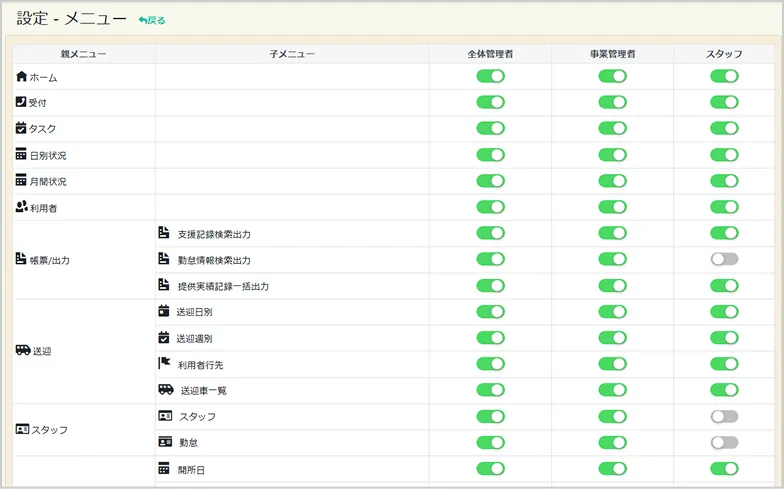
Task: Toggle 提供実績記録一括出力 for 事業管理者
Action: pyautogui.click(x=612, y=286)
